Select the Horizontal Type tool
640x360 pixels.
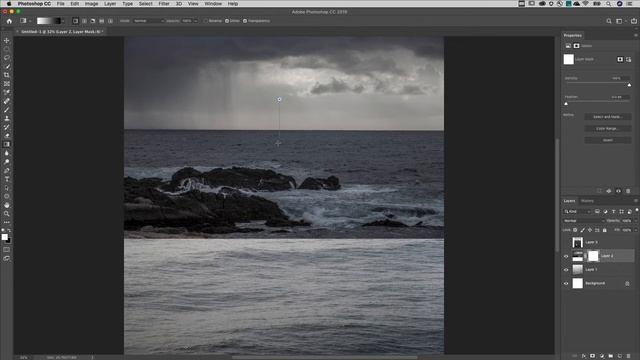(7, 179)
